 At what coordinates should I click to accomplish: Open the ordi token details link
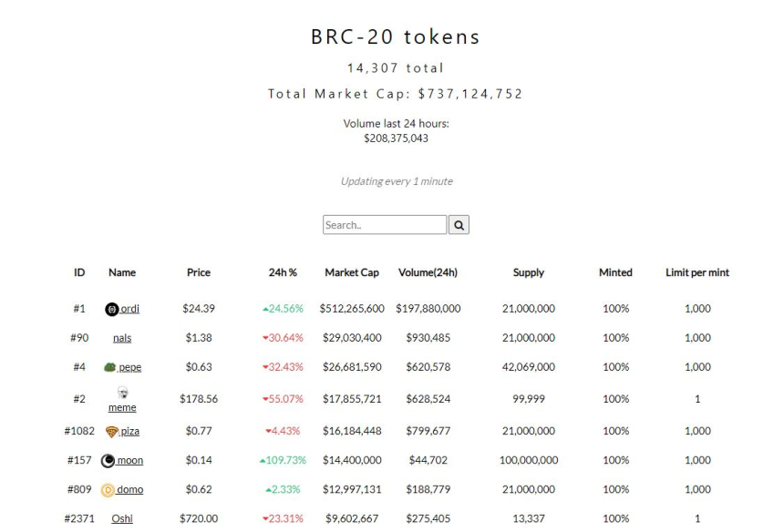[x=129, y=308]
